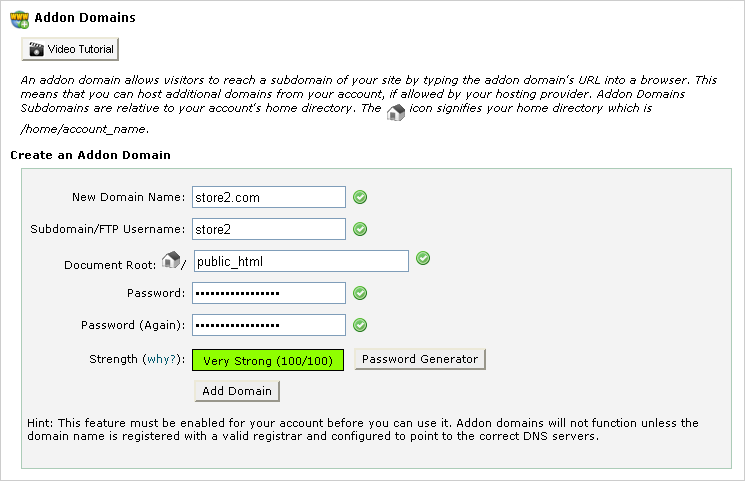Focus the Subdomain/FTP Username field
Screen dimensions: 745x481
pos(269,229)
